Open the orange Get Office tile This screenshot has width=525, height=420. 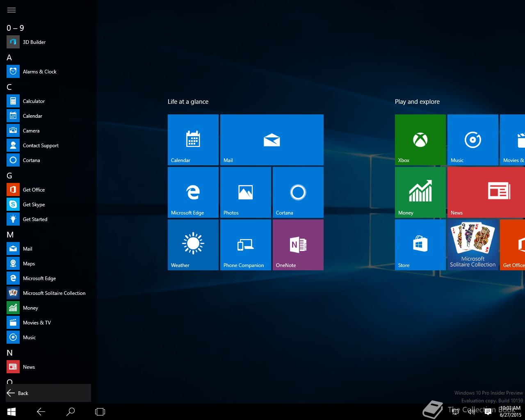pyautogui.click(x=512, y=245)
